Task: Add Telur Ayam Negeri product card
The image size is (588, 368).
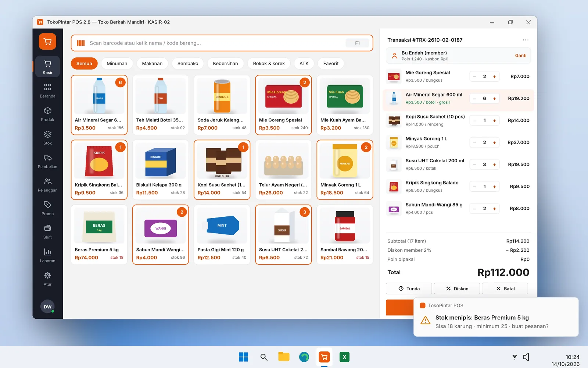Action: (283, 170)
